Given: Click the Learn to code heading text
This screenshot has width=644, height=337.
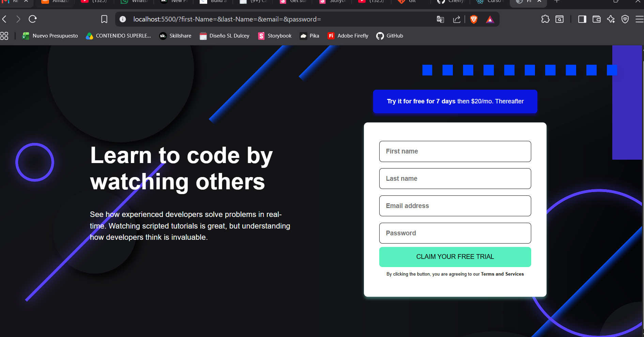Looking at the screenshot, I should click(x=181, y=168).
